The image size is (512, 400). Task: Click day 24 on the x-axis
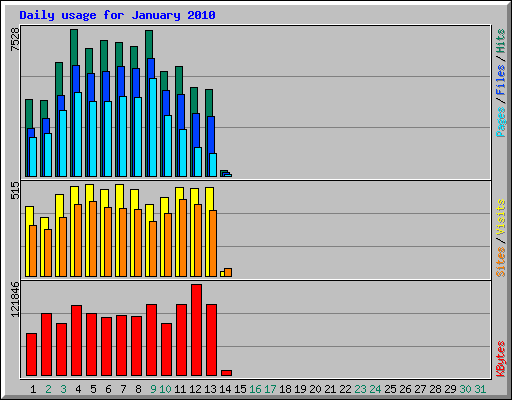click(375, 389)
